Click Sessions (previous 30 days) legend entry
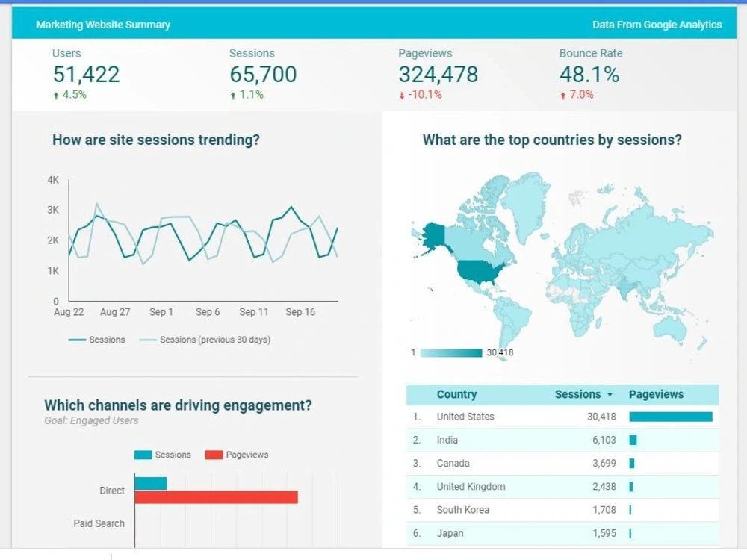Image resolution: width=747 pixels, height=560 pixels. [205, 340]
